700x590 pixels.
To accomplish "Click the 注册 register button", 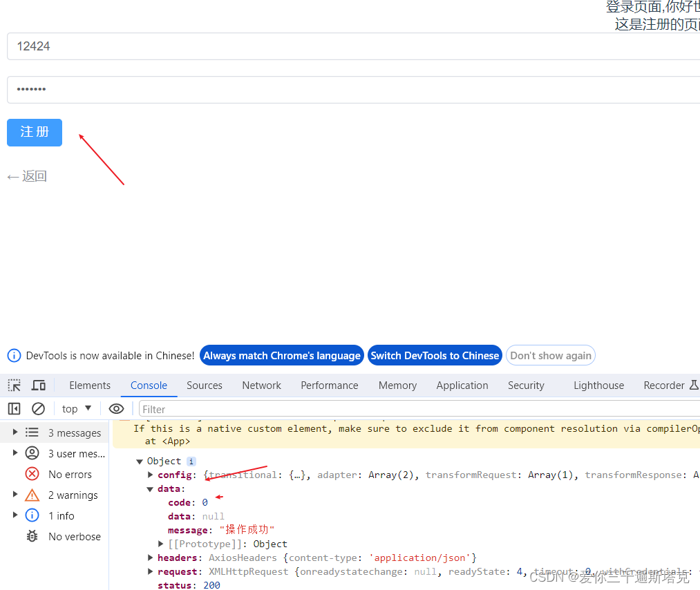I will (34, 132).
